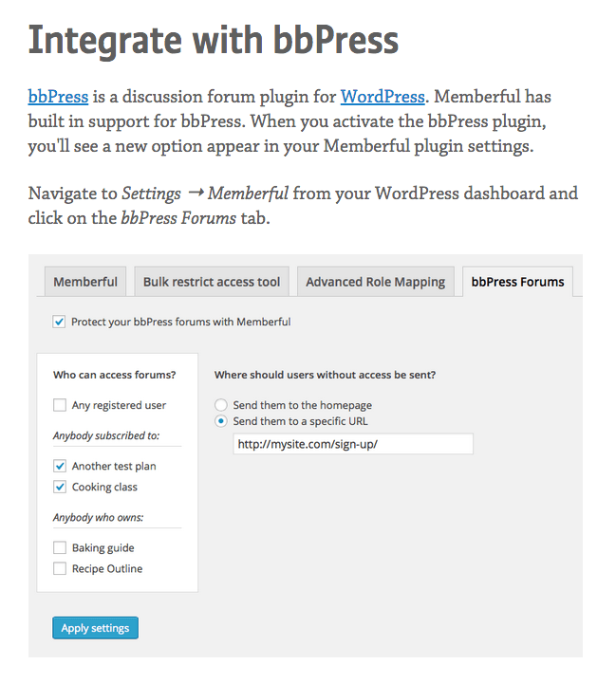Select Send them to the homepage
The height and width of the screenshot is (683, 616).
click(x=221, y=405)
